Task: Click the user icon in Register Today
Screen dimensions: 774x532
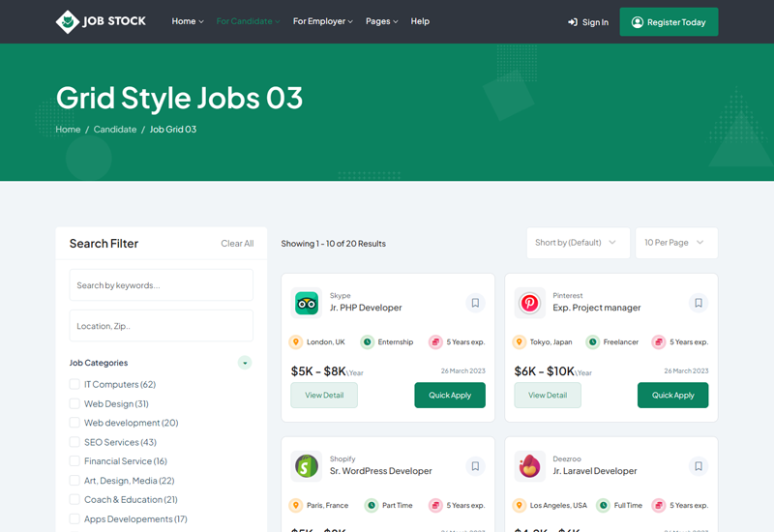Action: (638, 22)
